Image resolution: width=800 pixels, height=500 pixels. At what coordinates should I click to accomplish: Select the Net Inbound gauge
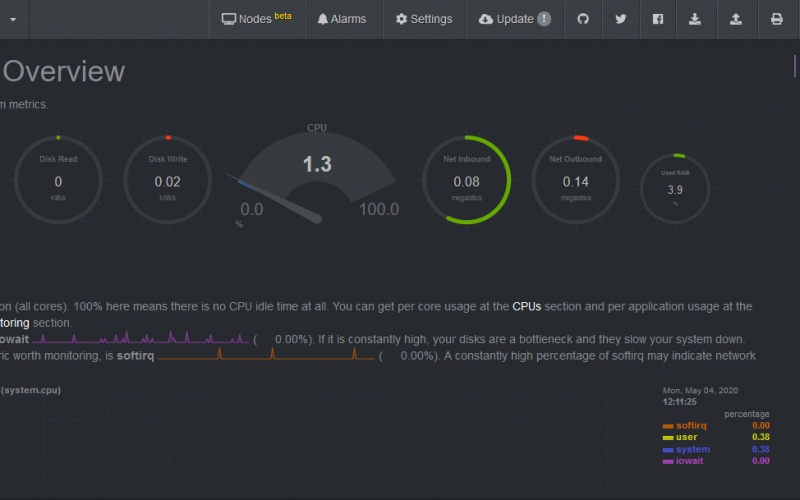coord(466,180)
